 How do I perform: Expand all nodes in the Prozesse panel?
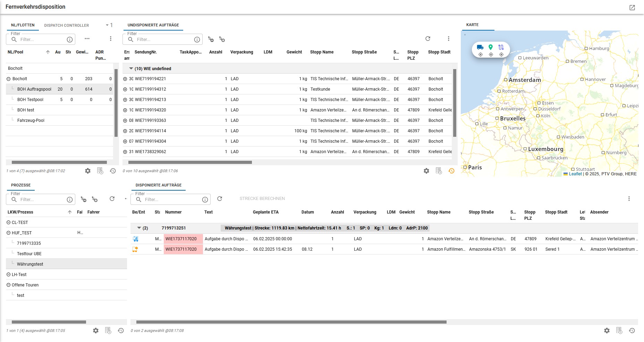[95, 199]
